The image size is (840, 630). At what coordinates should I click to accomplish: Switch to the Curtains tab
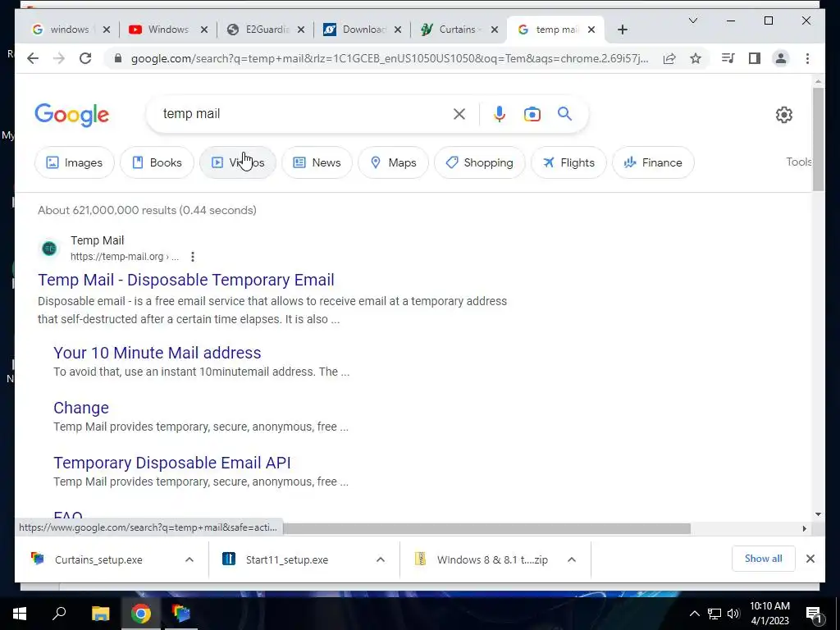458,30
